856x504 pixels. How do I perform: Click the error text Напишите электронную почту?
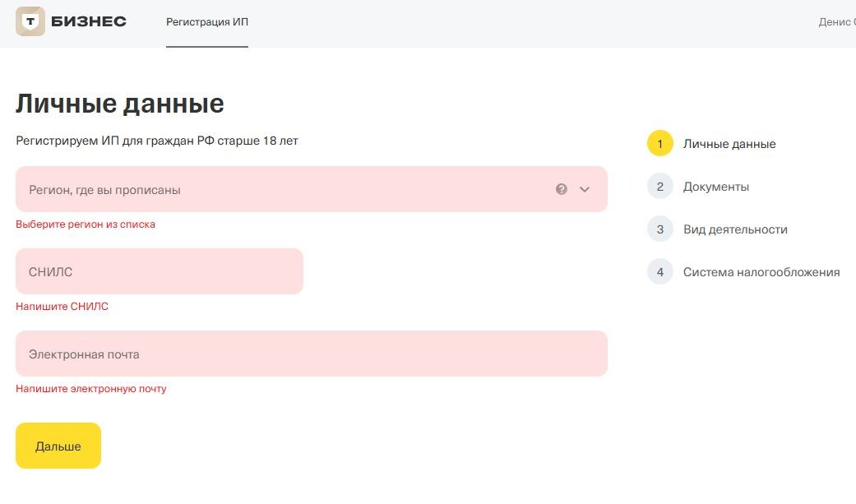point(90,389)
